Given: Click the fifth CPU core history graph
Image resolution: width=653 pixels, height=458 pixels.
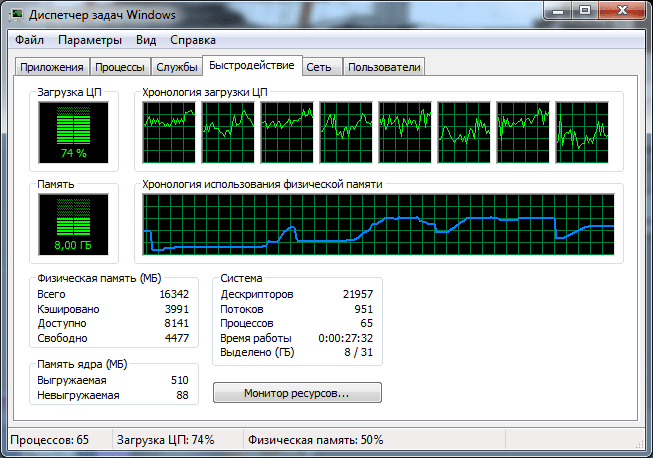Looking at the screenshot, I should pyautogui.click(x=405, y=132).
